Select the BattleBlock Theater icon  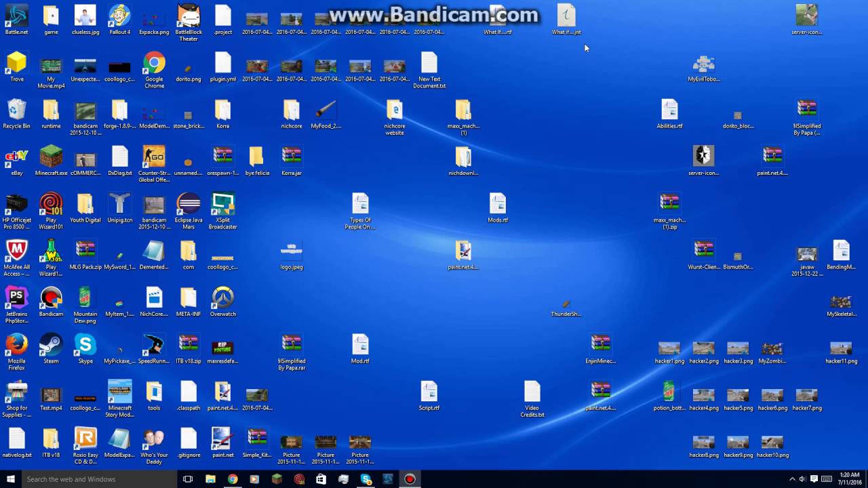189,22
